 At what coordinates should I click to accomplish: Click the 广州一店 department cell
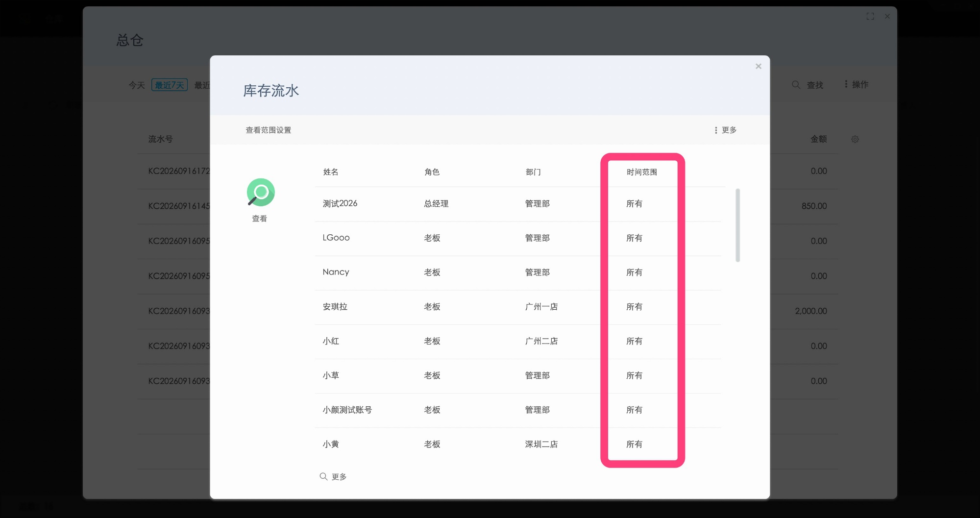[541, 307]
